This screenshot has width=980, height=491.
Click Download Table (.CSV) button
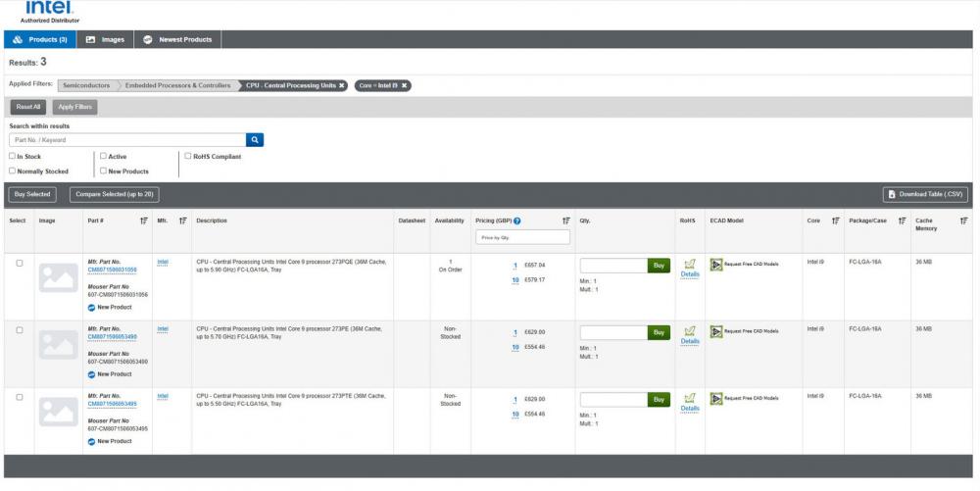point(926,194)
